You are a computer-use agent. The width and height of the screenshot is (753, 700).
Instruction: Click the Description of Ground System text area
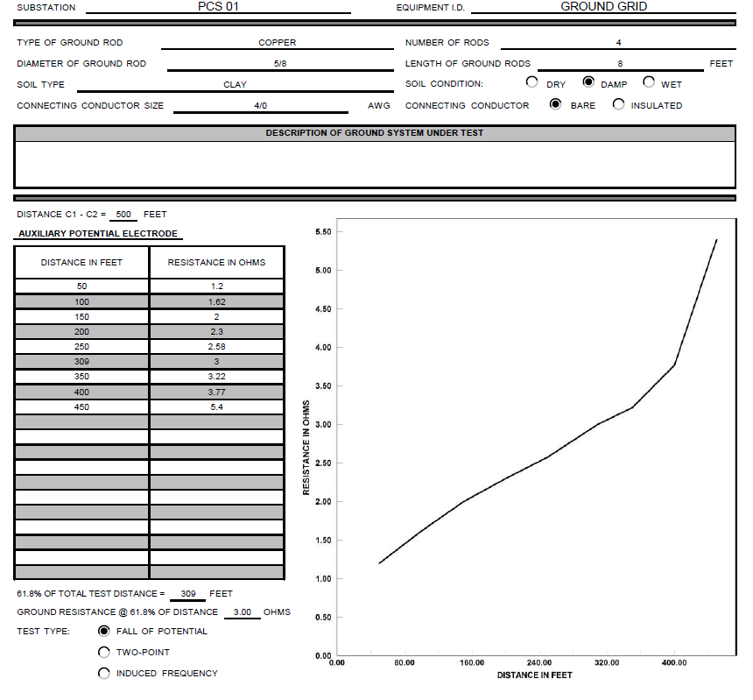[x=375, y=164]
